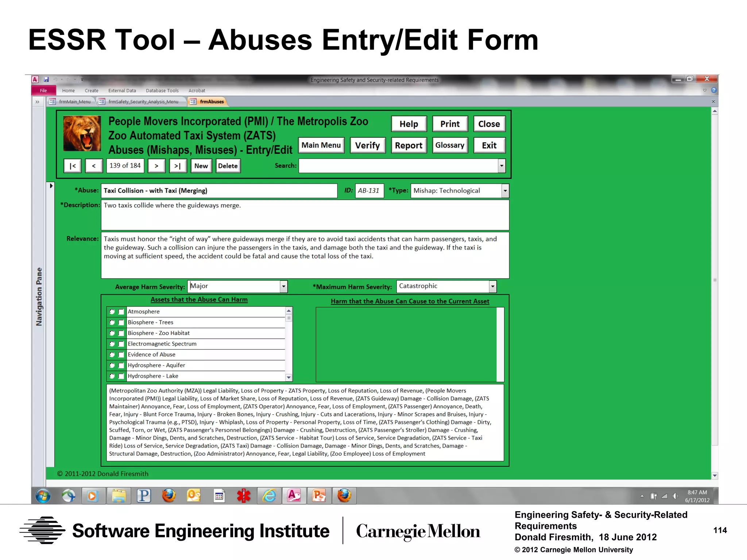Click into the Description text box
Screen dimensions: 747x560
(x=305, y=215)
